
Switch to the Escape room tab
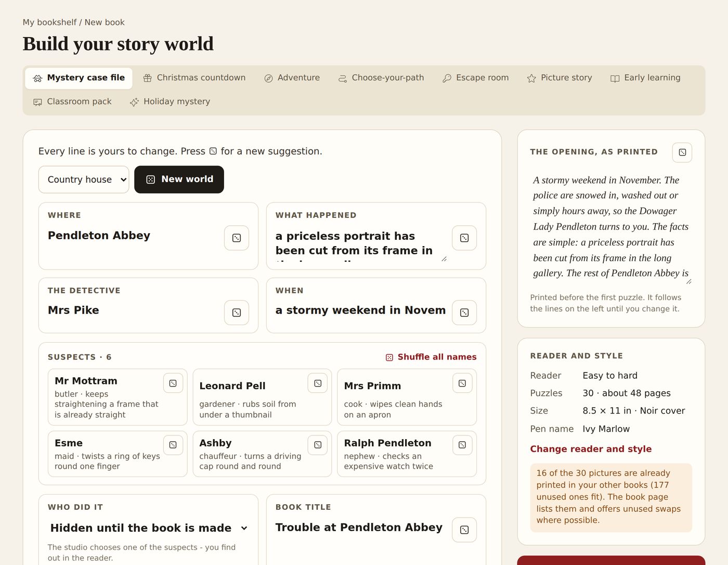[476, 78]
